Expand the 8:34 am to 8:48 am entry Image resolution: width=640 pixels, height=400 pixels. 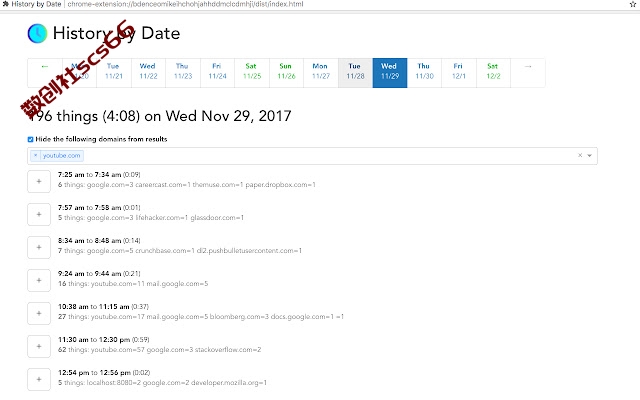click(39, 247)
